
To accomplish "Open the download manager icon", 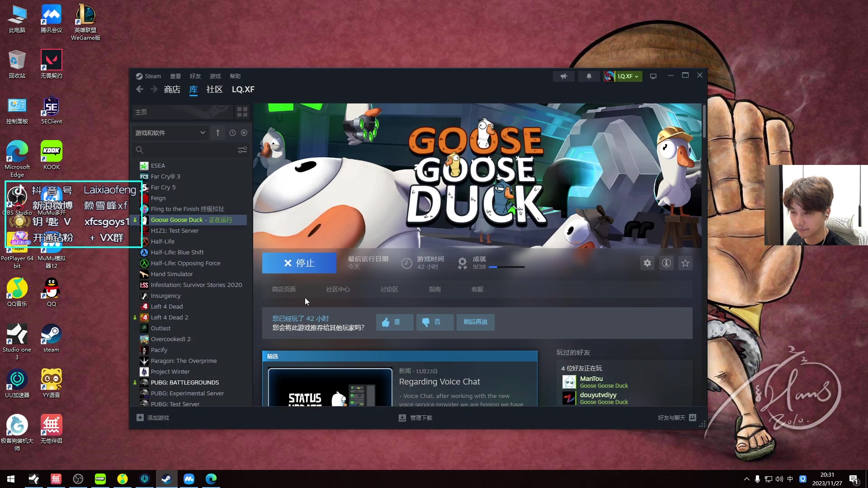I will coord(402,418).
